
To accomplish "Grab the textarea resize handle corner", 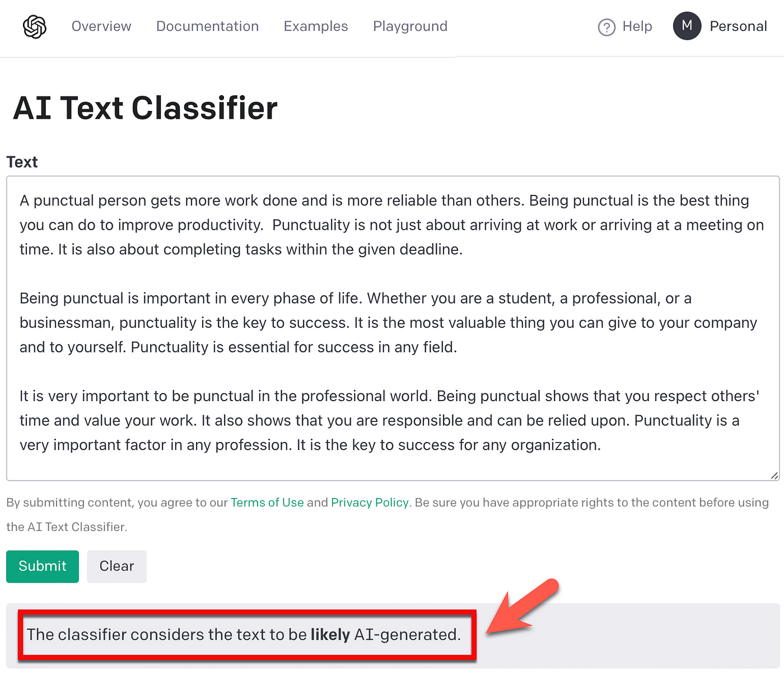I will (774, 476).
